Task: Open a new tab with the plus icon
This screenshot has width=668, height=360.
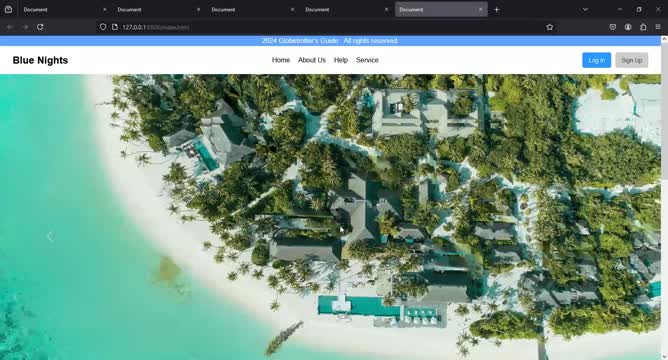Action: tap(497, 9)
